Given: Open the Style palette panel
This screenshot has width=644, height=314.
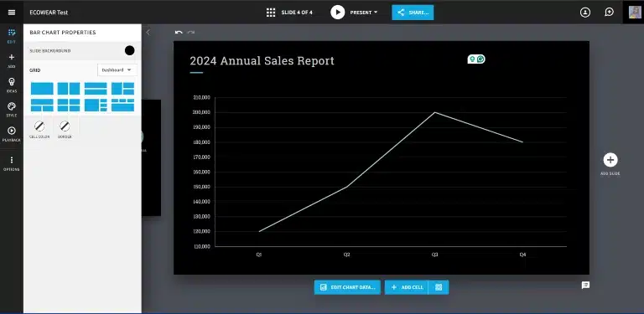Looking at the screenshot, I should click(12, 110).
